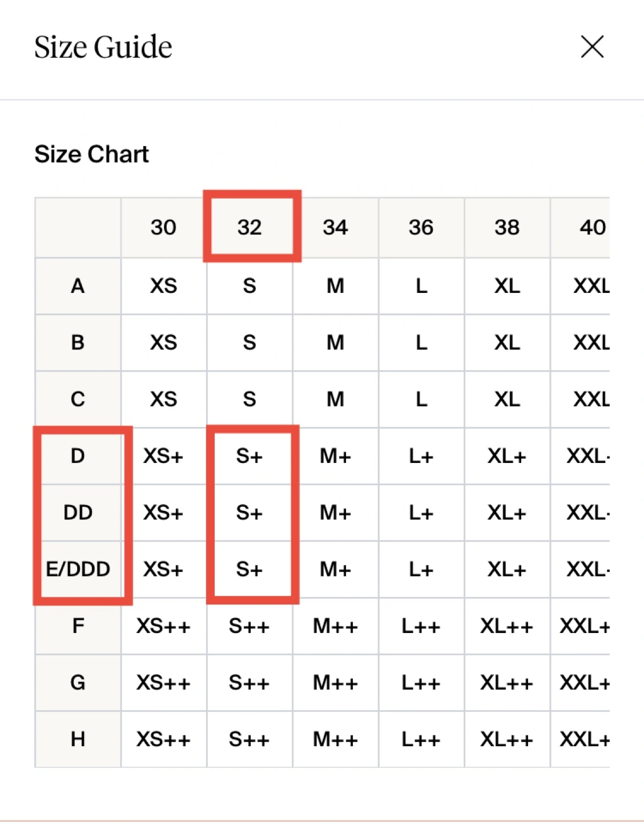Select the XS++ cell in the H row

163,739
